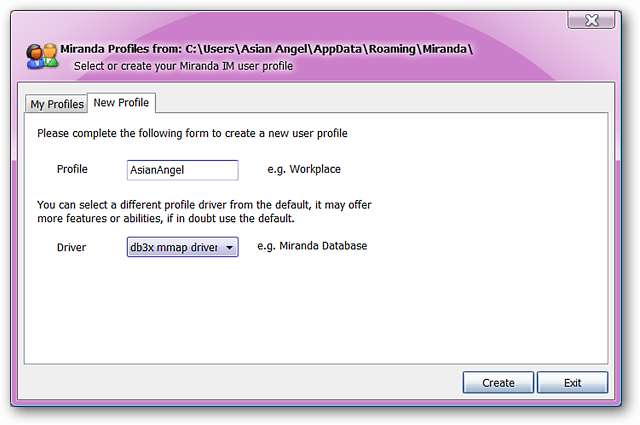The image size is (640, 425).
Task: Open the db3x mmap driver combo box
Action: (x=174, y=246)
